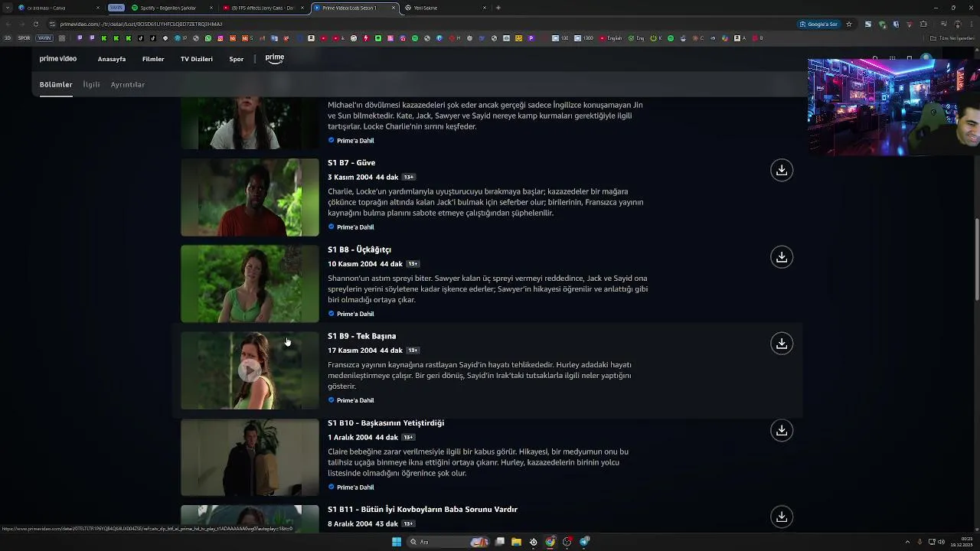
Task: Download episode S1 B11 Bütün İyi Kovboyların
Action: (782, 517)
